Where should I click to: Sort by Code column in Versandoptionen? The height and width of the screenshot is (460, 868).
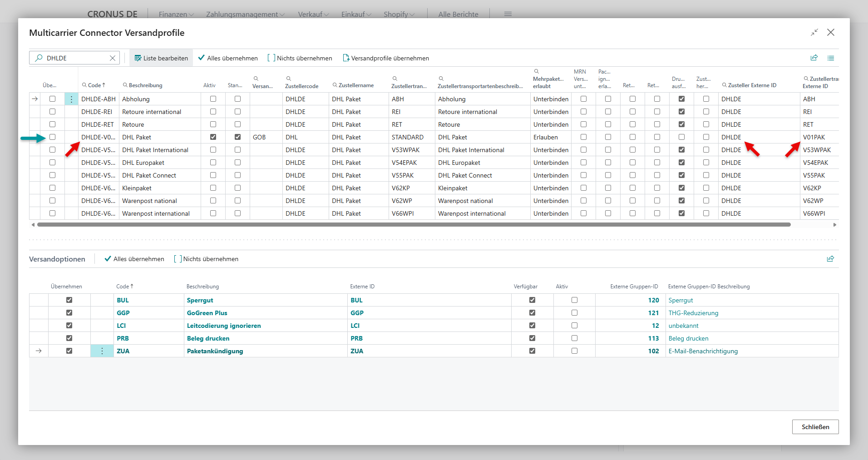(x=125, y=287)
